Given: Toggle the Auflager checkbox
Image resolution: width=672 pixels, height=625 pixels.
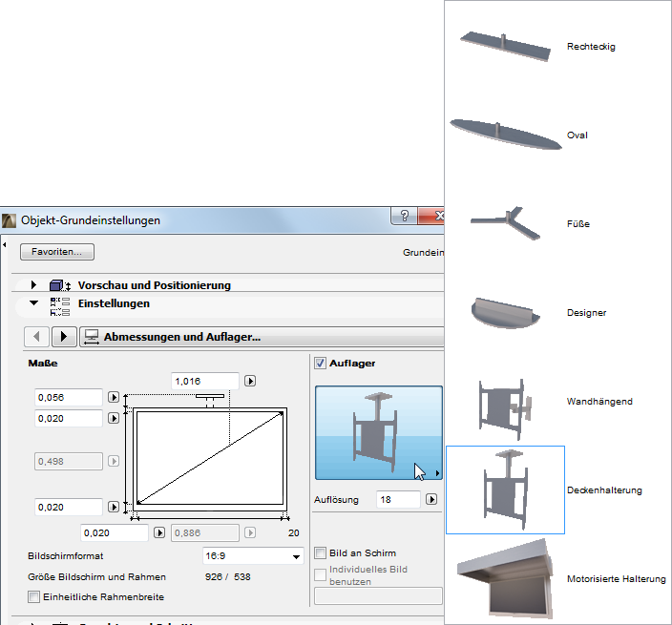Looking at the screenshot, I should click(x=320, y=364).
